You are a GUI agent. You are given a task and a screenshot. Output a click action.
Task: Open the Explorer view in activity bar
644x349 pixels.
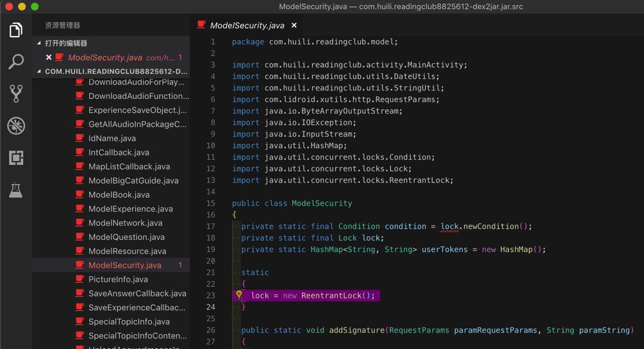tap(15, 30)
